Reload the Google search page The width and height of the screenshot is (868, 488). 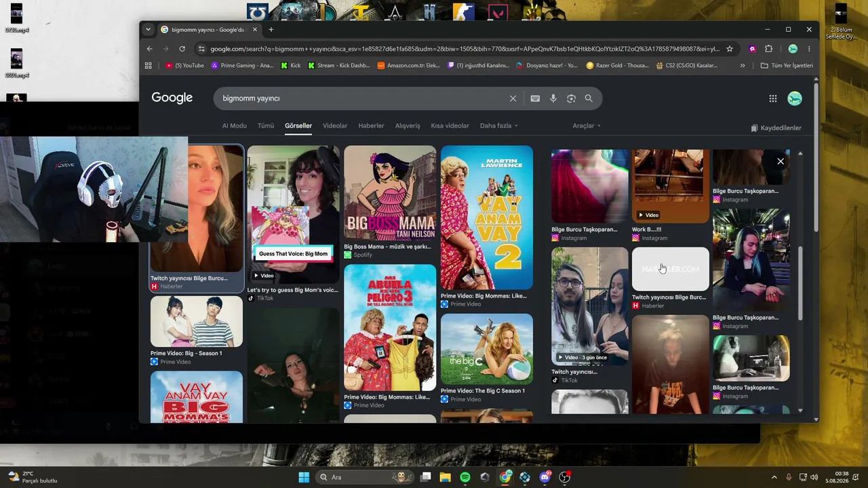182,49
